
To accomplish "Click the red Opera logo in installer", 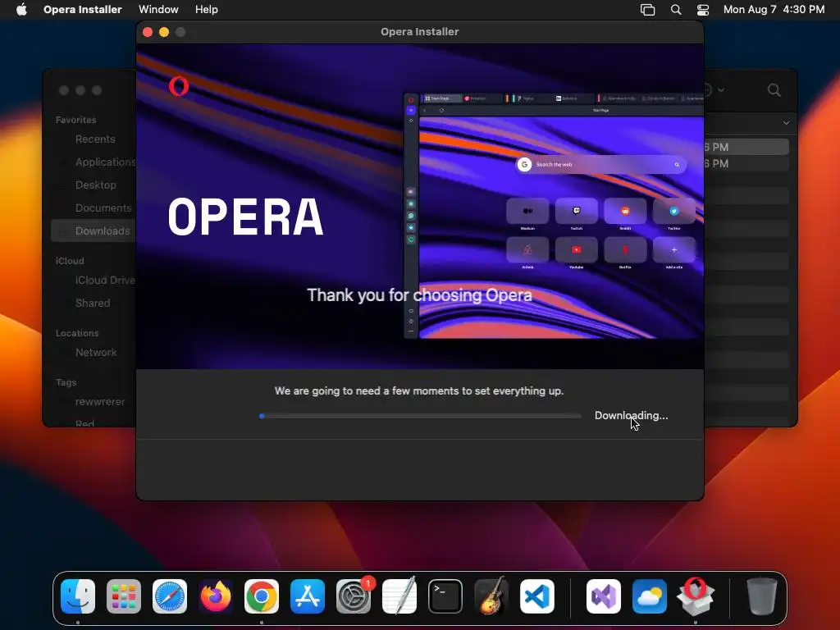I will 178,86.
